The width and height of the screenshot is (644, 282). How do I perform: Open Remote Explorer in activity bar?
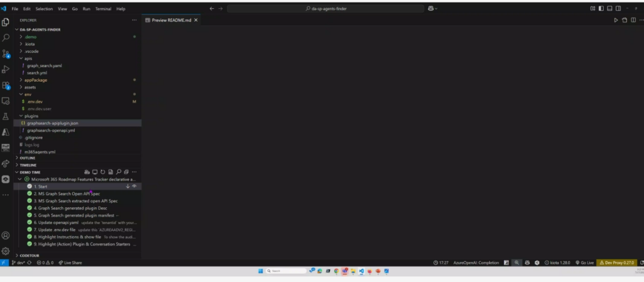point(6,101)
